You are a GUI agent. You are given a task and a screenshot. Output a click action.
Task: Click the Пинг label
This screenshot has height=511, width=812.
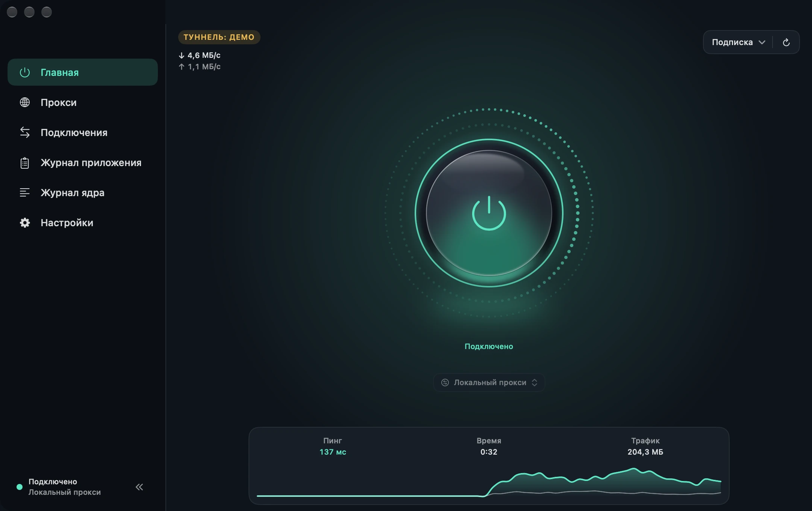pos(333,441)
